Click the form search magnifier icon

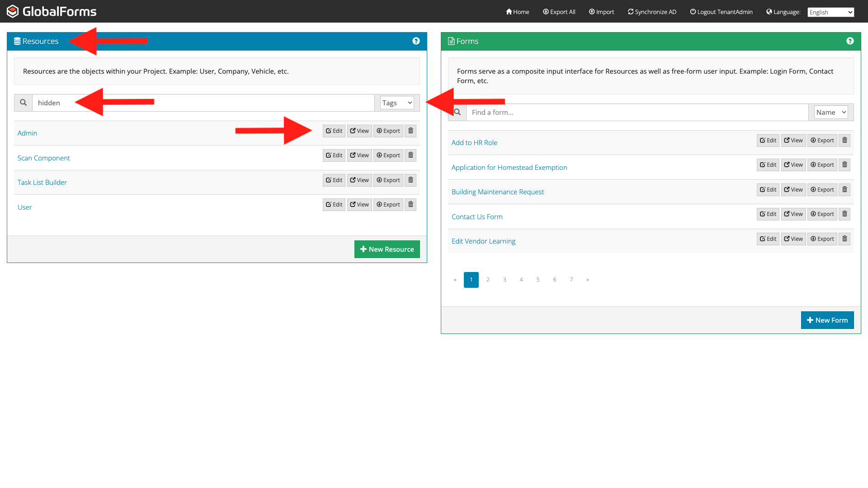click(458, 113)
